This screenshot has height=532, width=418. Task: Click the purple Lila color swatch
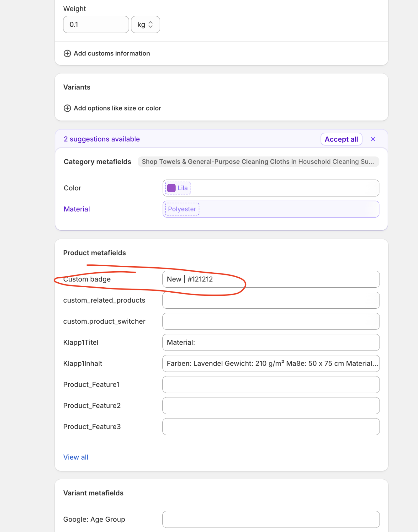pos(171,188)
